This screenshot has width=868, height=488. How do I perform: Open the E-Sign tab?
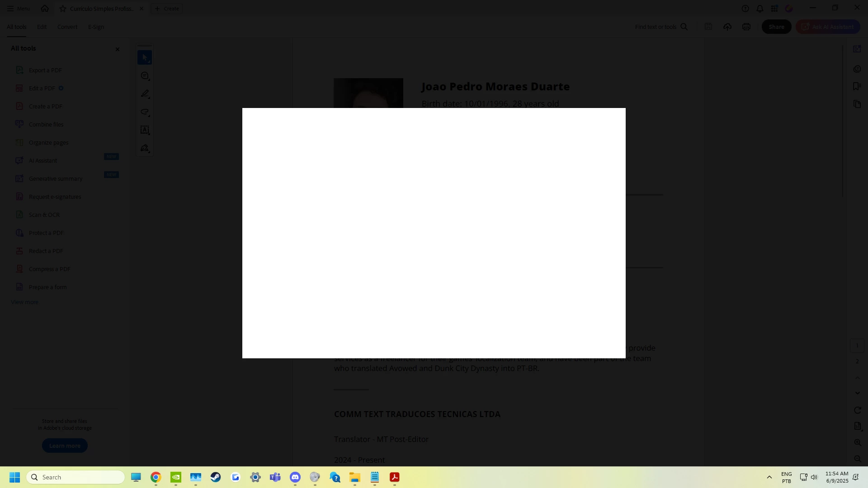[x=96, y=27]
